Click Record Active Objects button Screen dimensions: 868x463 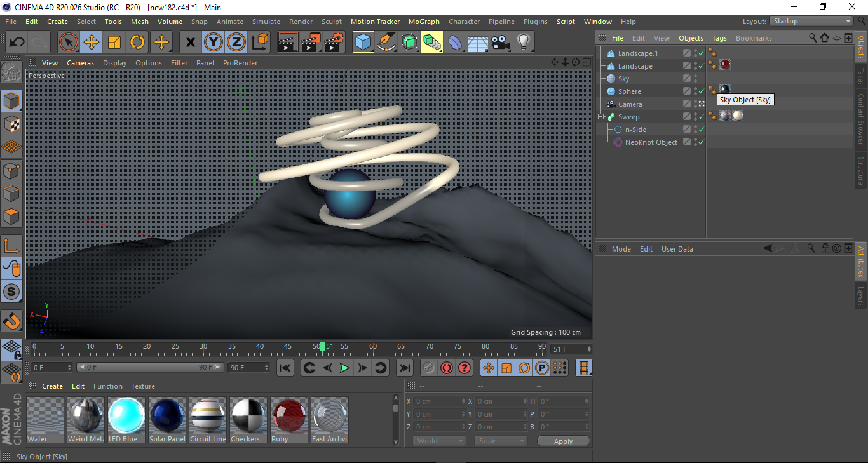(x=429, y=368)
